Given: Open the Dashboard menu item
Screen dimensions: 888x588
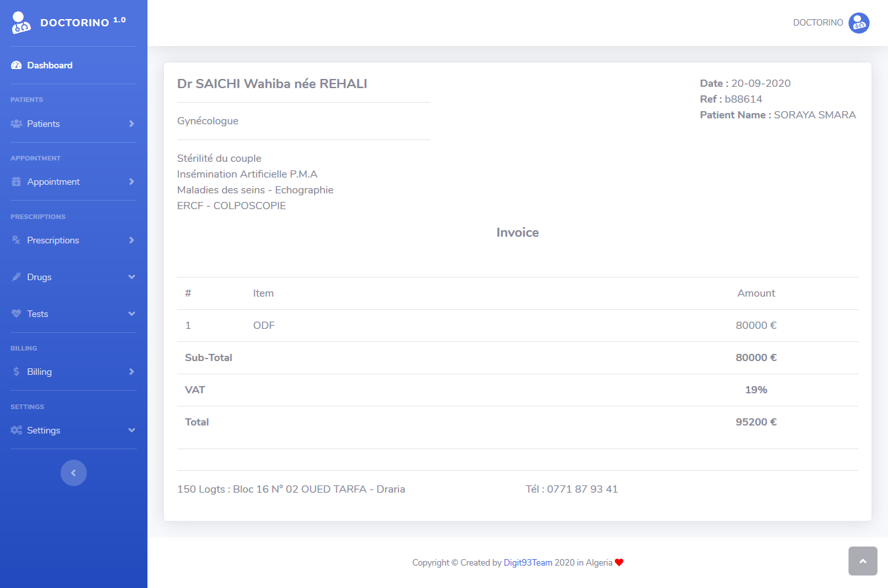Looking at the screenshot, I should click(50, 65).
